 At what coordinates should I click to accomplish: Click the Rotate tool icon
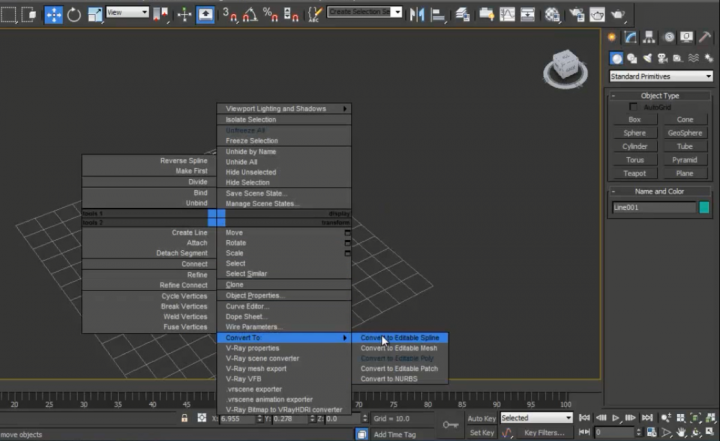coord(74,14)
